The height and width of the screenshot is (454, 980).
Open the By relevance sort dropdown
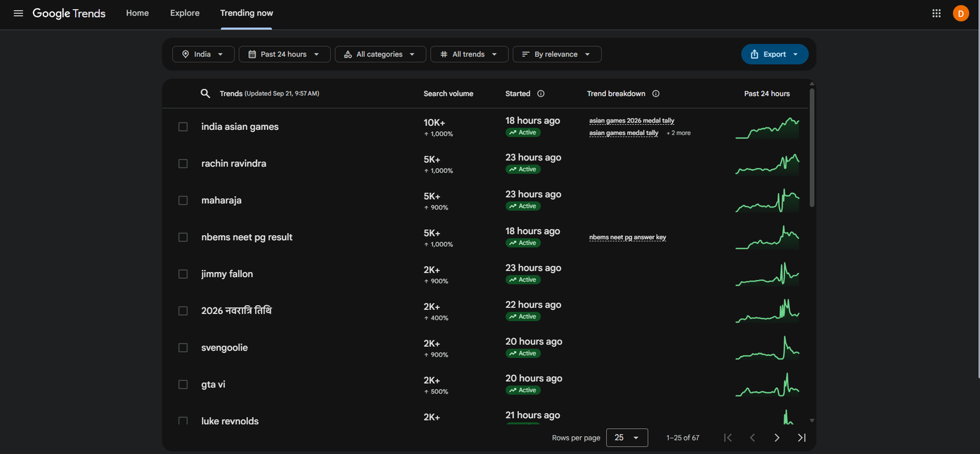pos(557,55)
